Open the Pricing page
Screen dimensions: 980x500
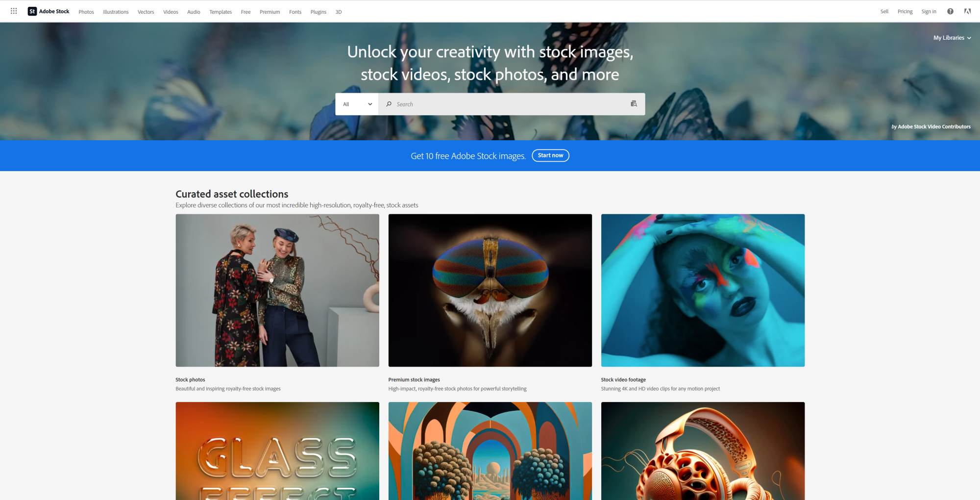[905, 11]
